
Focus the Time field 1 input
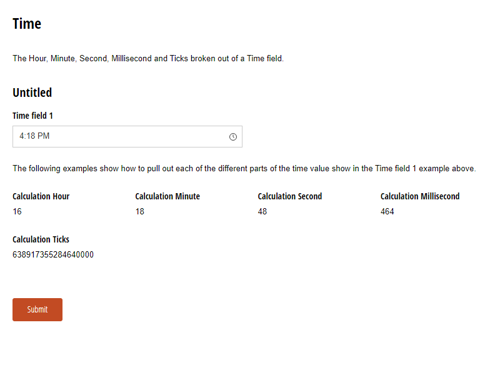[x=127, y=136]
